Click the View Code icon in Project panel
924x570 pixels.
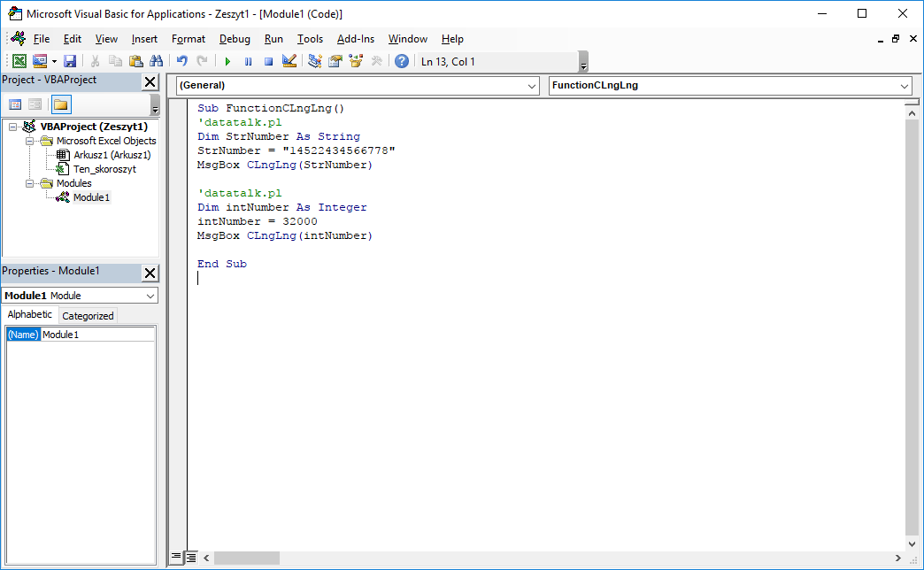[14, 104]
